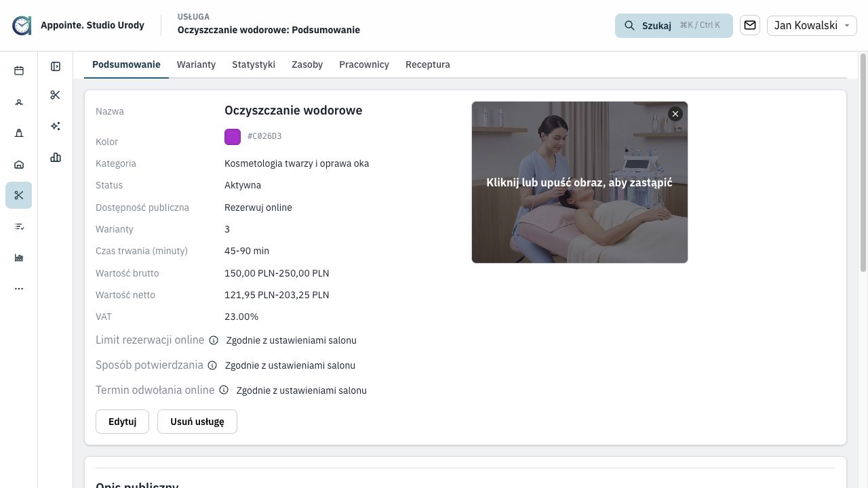
Task: Select the Receptura tab
Action: [x=428, y=64]
